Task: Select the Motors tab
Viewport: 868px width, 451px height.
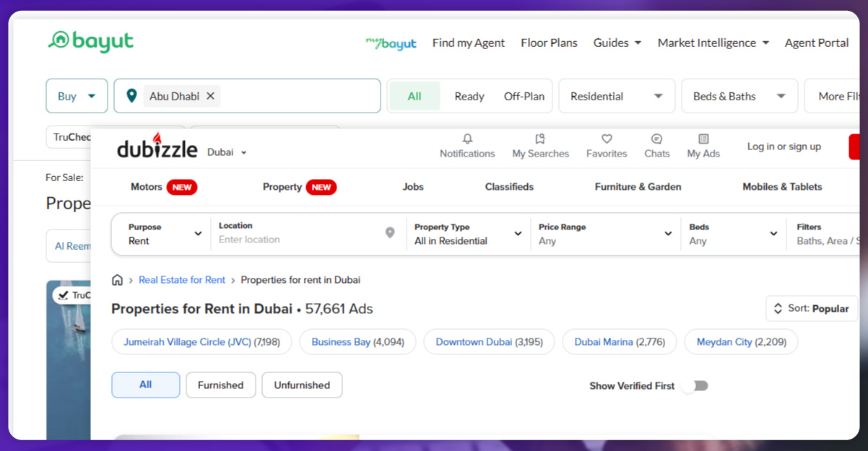Action: point(146,187)
